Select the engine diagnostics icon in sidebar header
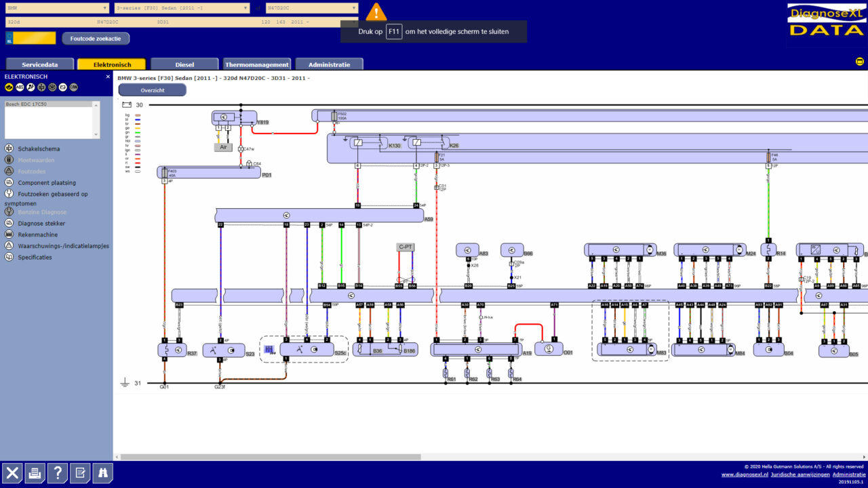 [9, 87]
